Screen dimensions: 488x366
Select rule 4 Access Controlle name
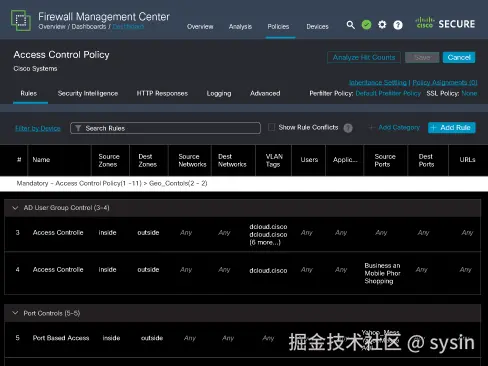pos(58,270)
